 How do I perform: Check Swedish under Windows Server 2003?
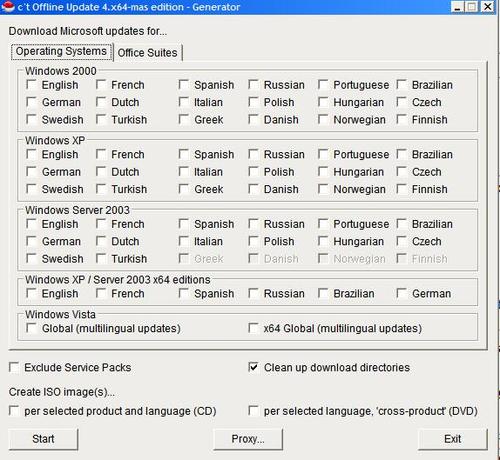[x=32, y=258]
